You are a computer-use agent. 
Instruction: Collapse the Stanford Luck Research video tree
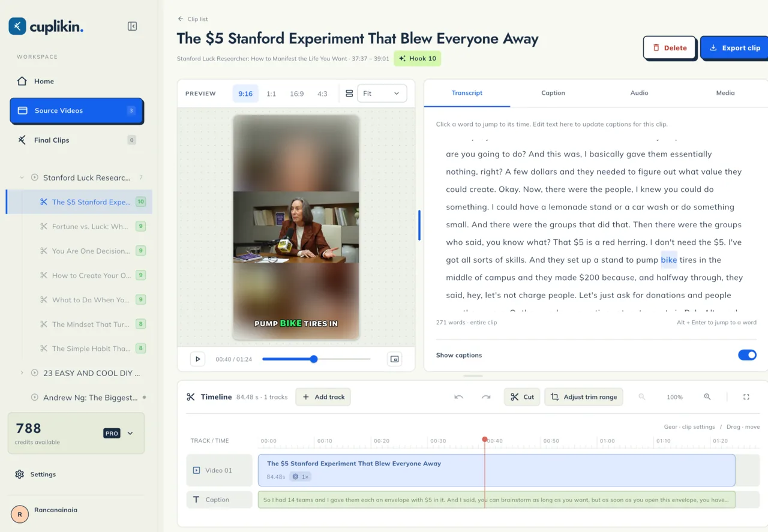(x=22, y=178)
